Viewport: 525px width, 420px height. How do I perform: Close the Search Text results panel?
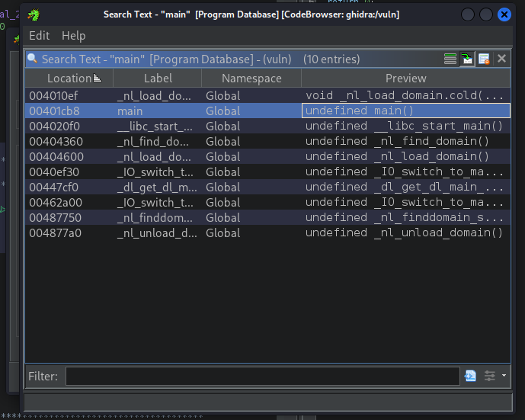pyautogui.click(x=501, y=59)
